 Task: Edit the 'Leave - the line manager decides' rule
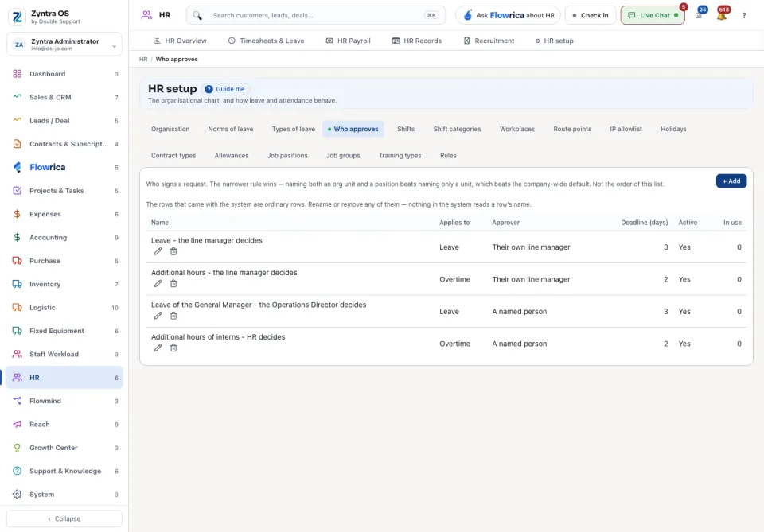(158, 251)
